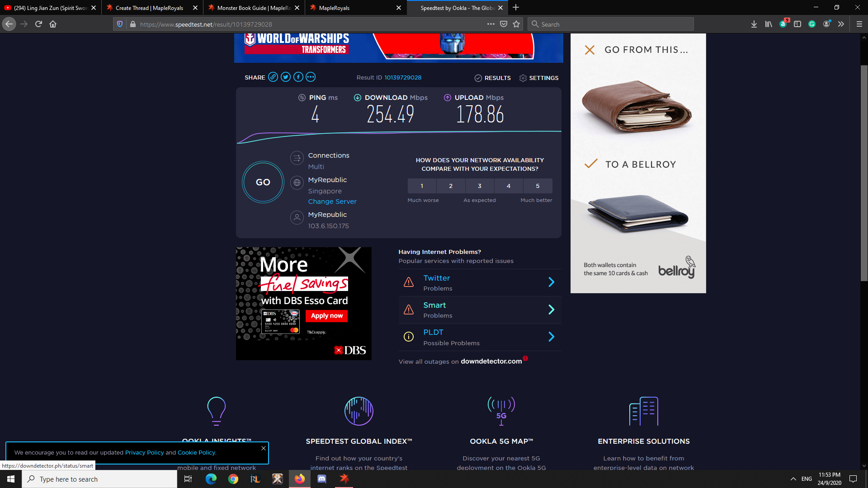Click Firefox bookmark star icon

[516, 24]
